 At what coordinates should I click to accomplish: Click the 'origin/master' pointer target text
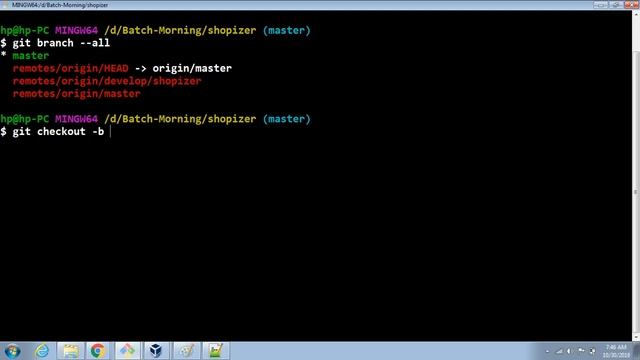192,68
